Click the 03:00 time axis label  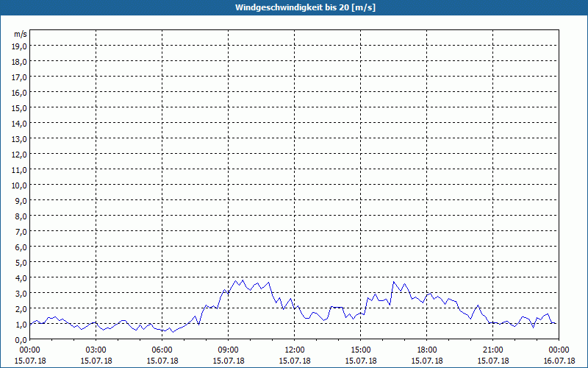pyautogui.click(x=96, y=350)
